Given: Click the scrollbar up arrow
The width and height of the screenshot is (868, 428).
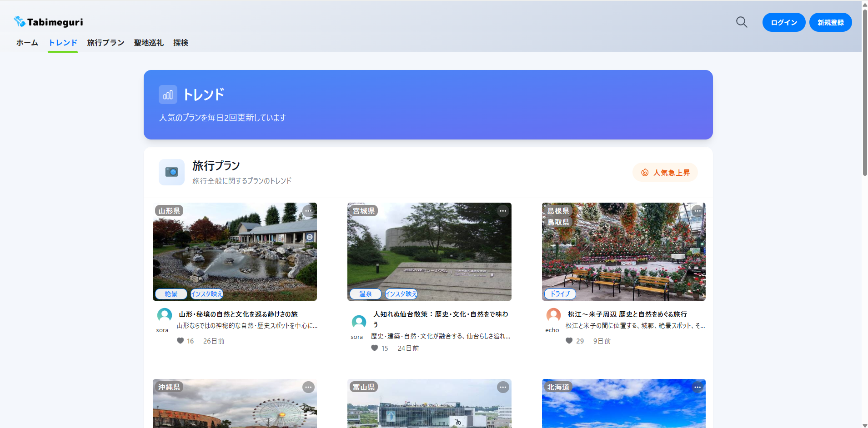Looking at the screenshot, I should [865, 4].
